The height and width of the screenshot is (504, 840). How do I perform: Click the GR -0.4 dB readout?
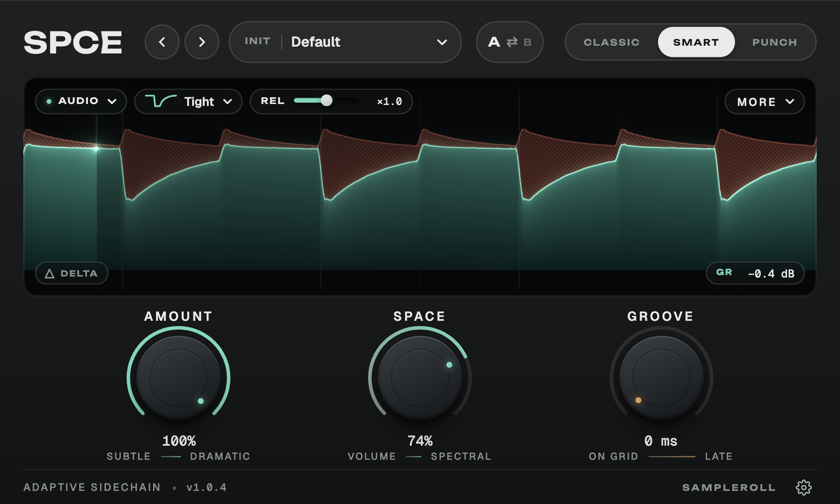point(755,273)
